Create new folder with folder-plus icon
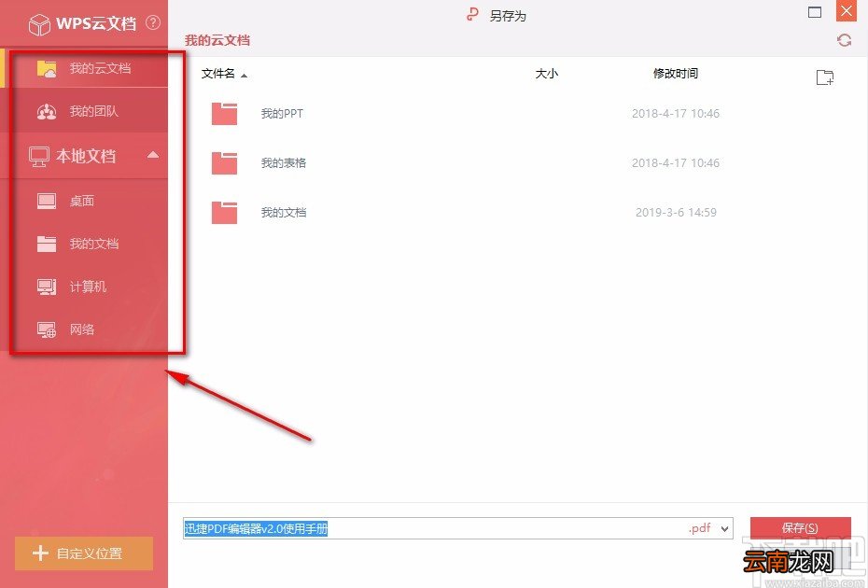 825,77
